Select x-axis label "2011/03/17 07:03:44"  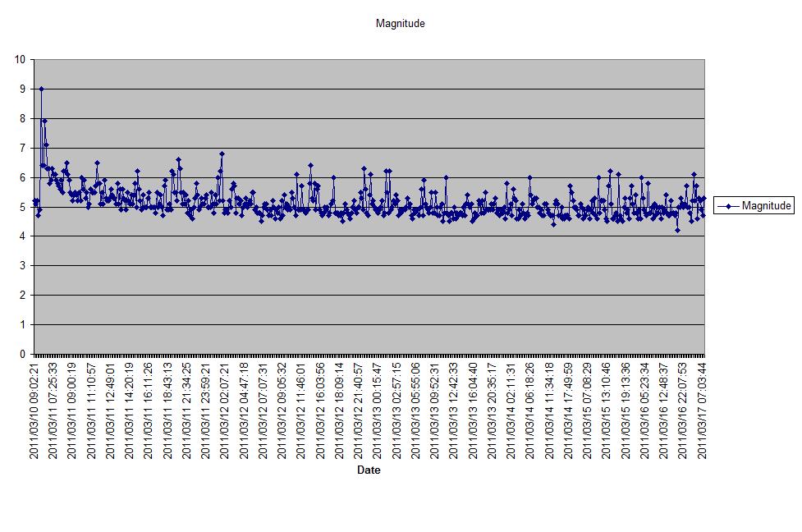pyautogui.click(x=703, y=409)
